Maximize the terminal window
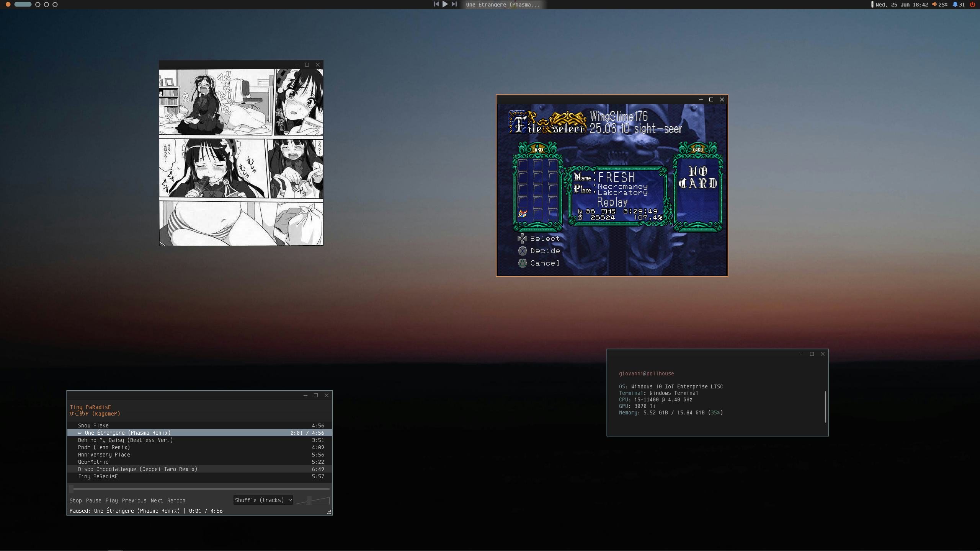The width and height of the screenshot is (980, 551). [x=812, y=354]
